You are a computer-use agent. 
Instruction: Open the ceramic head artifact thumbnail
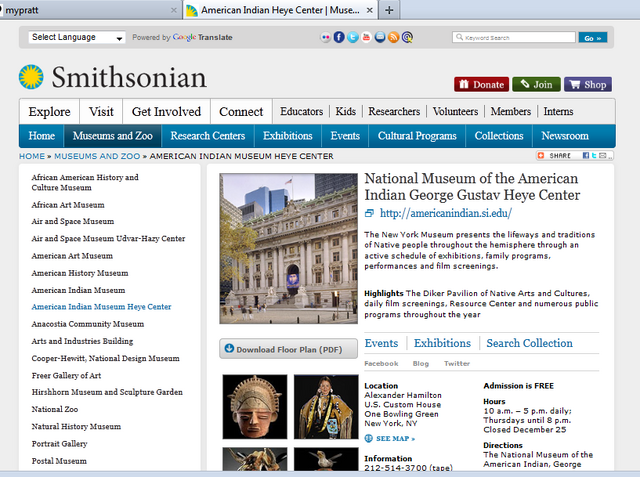coord(255,407)
